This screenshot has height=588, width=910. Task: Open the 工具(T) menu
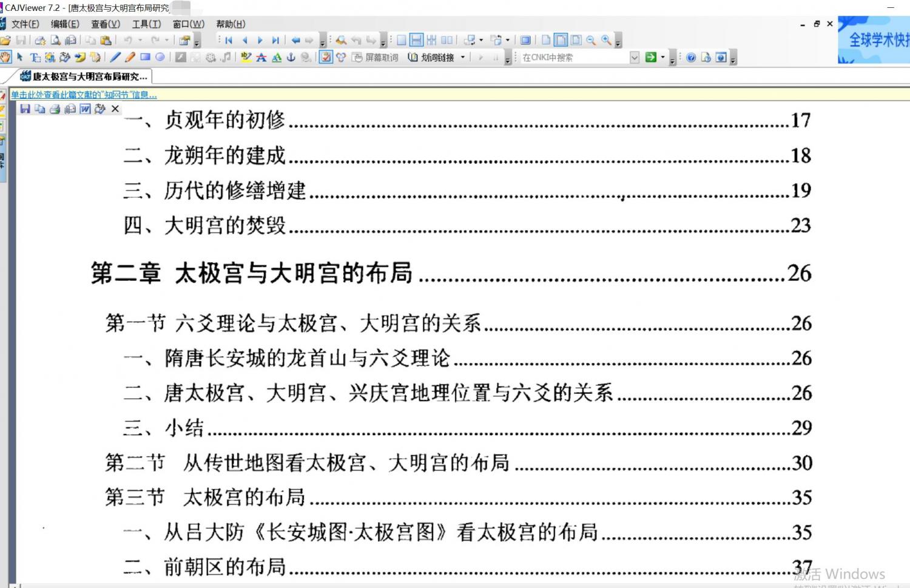146,24
